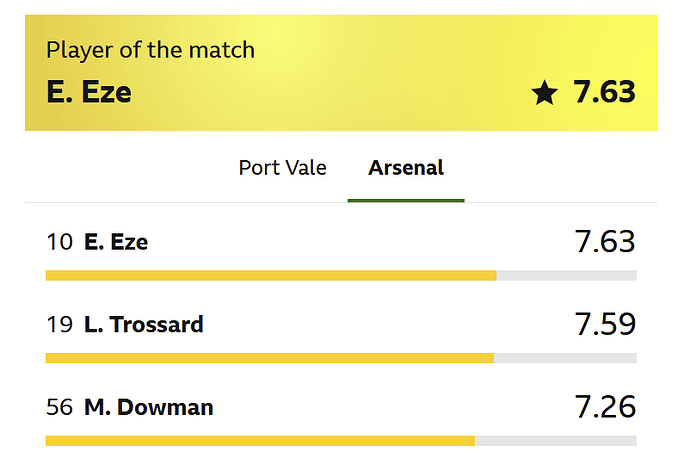690x457 pixels.
Task: Click the yellow rating bar under M. Dowman
Action: point(260,440)
